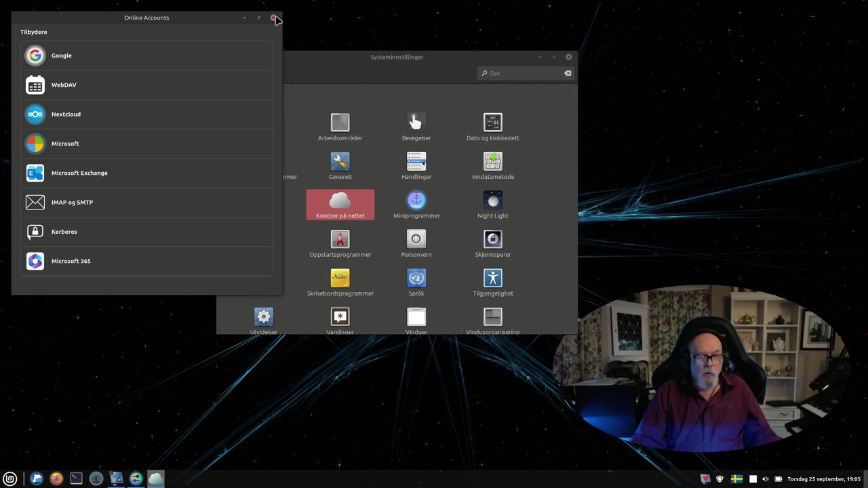Choose the Kerberos provider
The height and width of the screenshot is (488, 868).
(147, 232)
